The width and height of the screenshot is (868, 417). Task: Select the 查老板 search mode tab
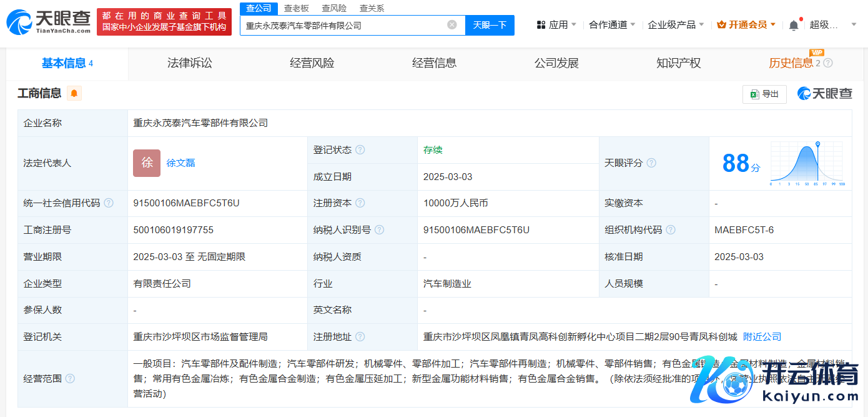pyautogui.click(x=296, y=8)
